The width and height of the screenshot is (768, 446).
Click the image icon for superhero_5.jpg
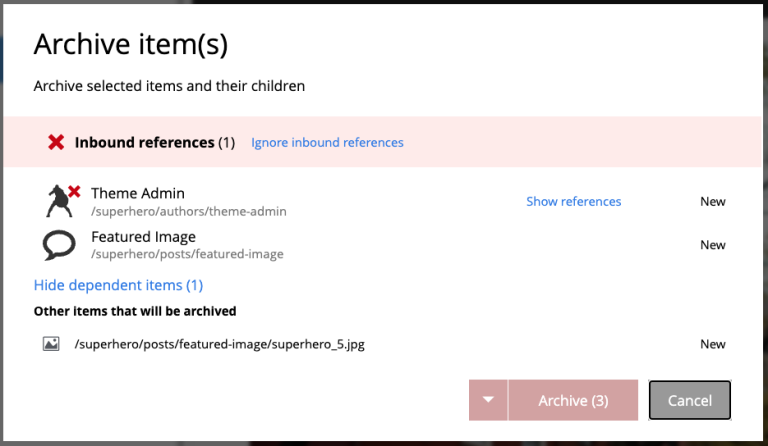(51, 344)
